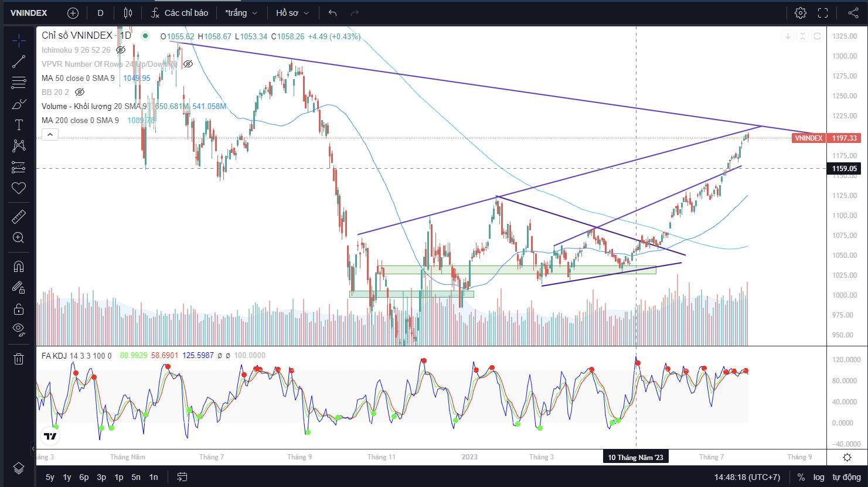Click the 1159.05 crosshair price label
The height and width of the screenshot is (487, 868).
coord(844,169)
